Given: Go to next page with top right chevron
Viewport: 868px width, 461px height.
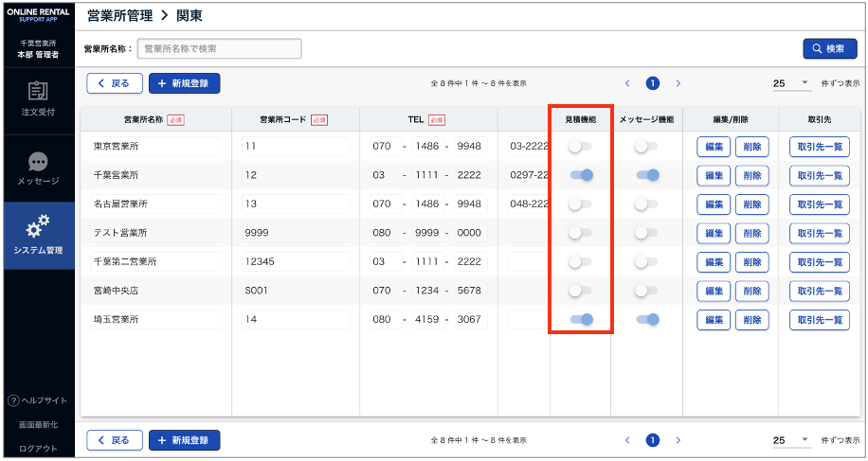Looking at the screenshot, I should [678, 83].
